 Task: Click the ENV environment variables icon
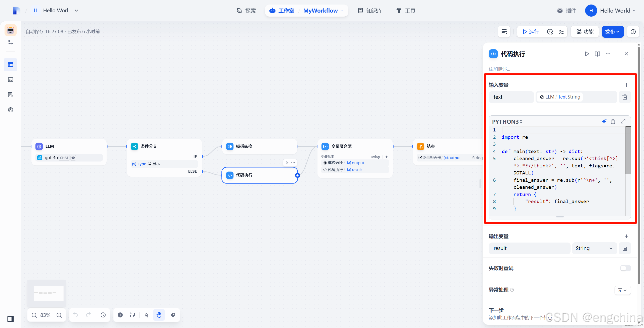504,32
